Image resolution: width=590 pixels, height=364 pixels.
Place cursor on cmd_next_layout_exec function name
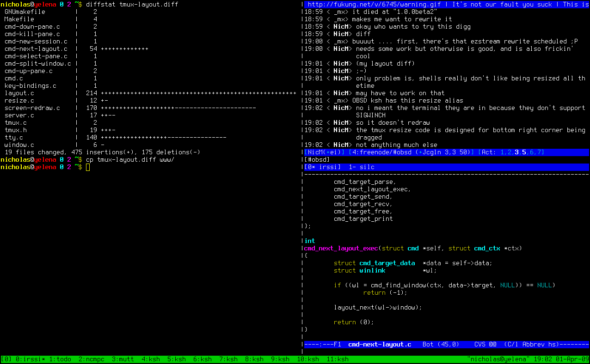point(341,248)
